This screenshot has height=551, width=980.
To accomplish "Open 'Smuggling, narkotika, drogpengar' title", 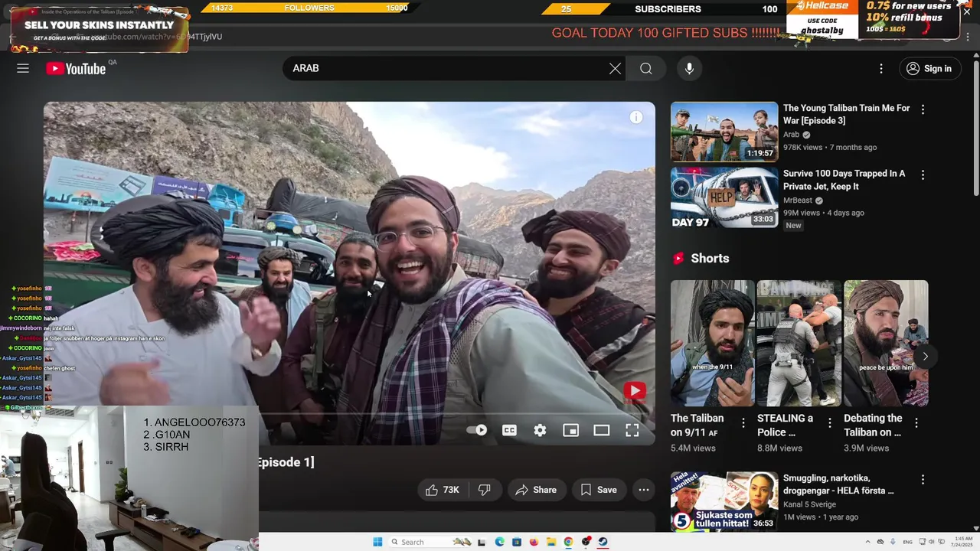I will [838, 484].
